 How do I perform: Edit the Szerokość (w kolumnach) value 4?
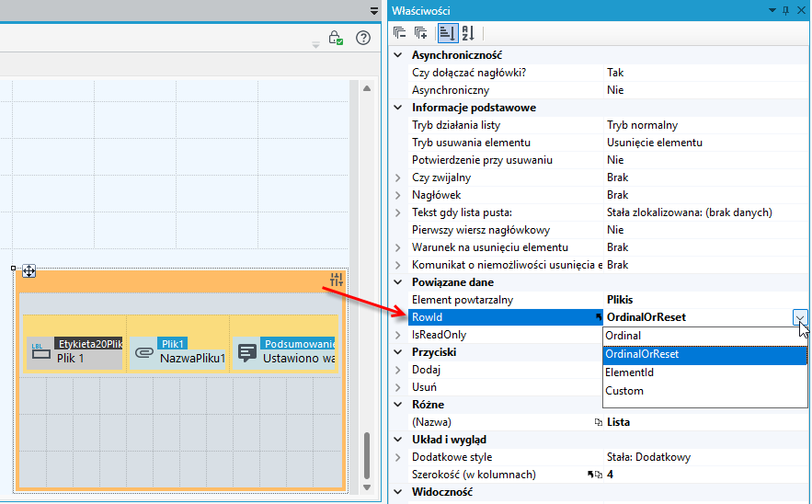pos(610,475)
